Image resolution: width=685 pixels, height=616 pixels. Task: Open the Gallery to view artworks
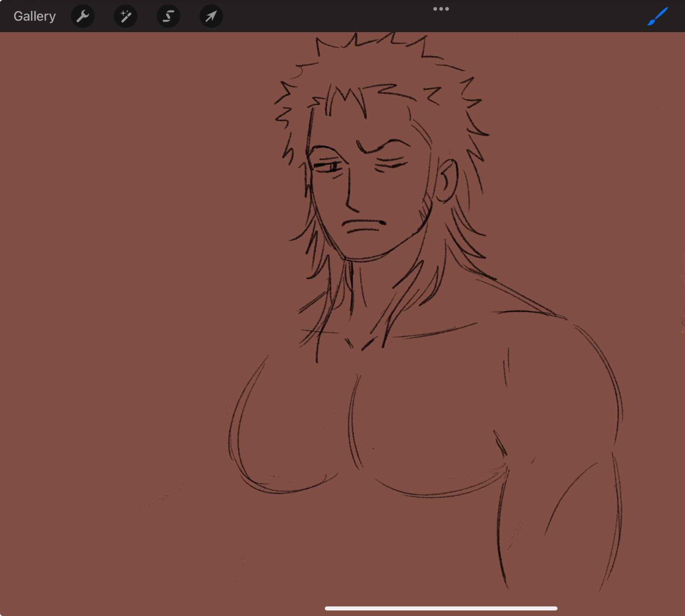pos(34,16)
